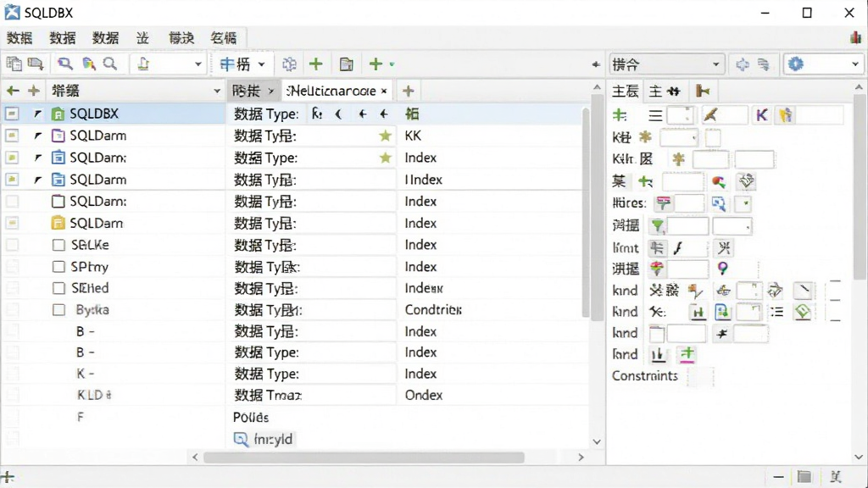Click the fnreyld link at bottom
This screenshot has height=488, width=868.
pos(273,440)
